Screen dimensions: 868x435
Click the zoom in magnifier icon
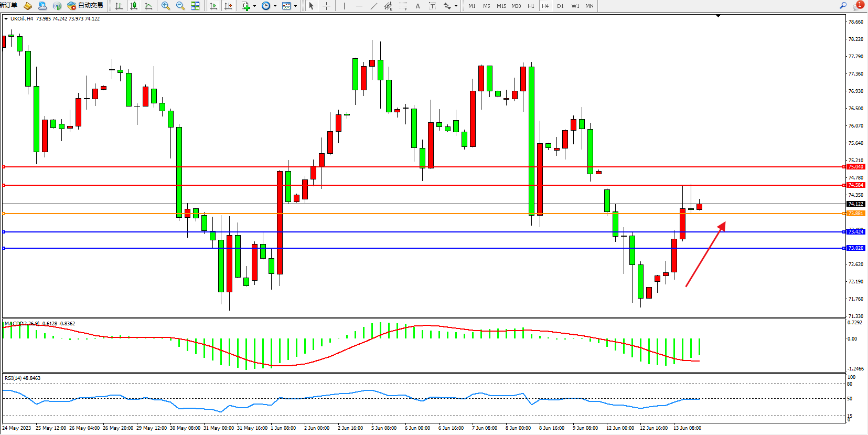tap(166, 6)
